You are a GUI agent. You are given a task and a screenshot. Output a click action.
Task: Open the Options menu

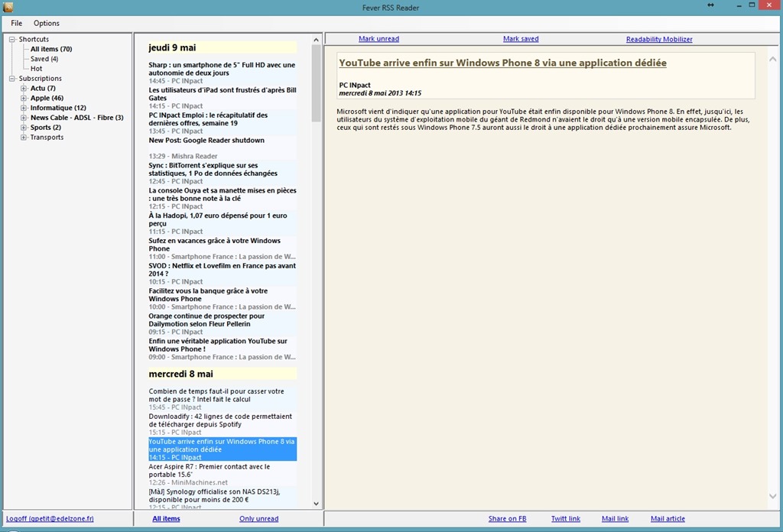tap(47, 23)
